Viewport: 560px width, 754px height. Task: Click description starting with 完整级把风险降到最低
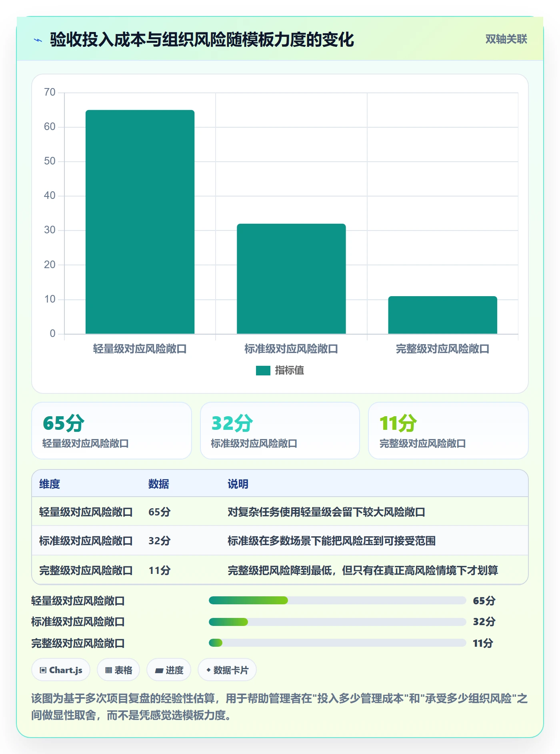363,570
